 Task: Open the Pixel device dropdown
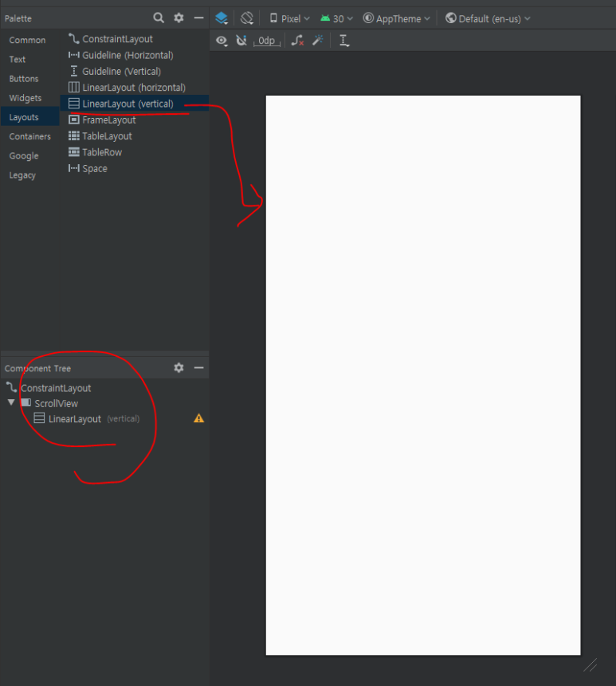click(289, 19)
